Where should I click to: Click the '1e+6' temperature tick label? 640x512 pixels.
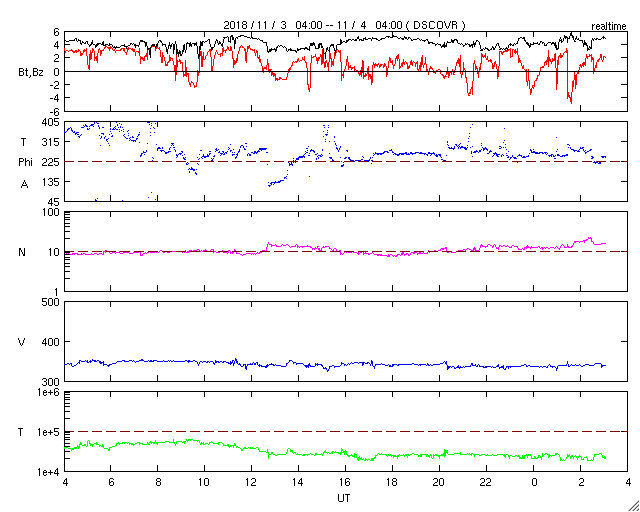pos(50,392)
